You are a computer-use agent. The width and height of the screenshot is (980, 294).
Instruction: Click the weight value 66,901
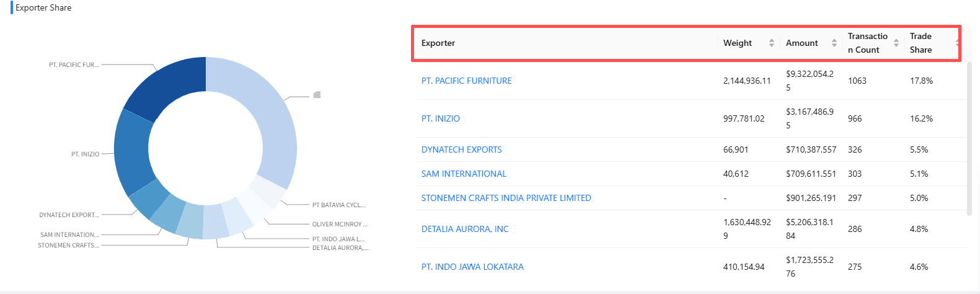[736, 149]
